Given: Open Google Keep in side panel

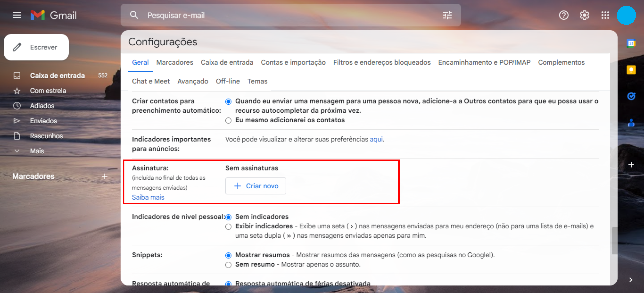Looking at the screenshot, I should [x=631, y=70].
